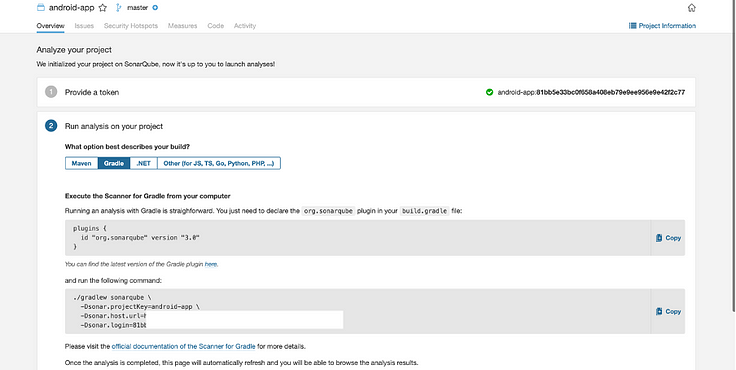Choose the .NET build option
Viewport: 736px width, 370px height.
click(x=144, y=163)
